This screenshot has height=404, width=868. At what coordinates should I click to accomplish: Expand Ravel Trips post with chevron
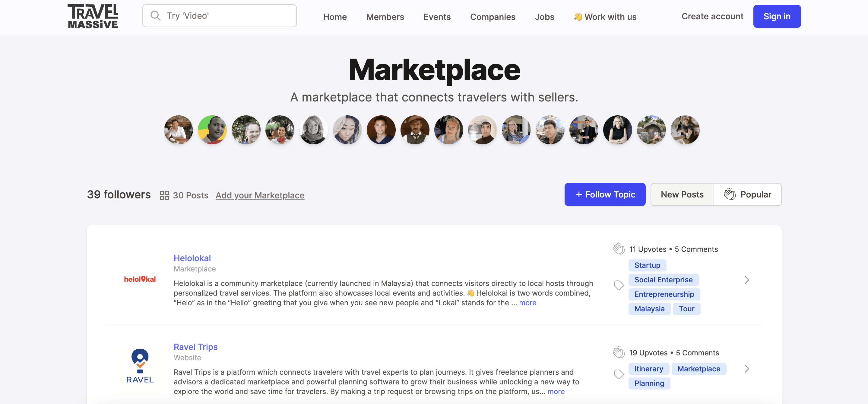(x=747, y=369)
